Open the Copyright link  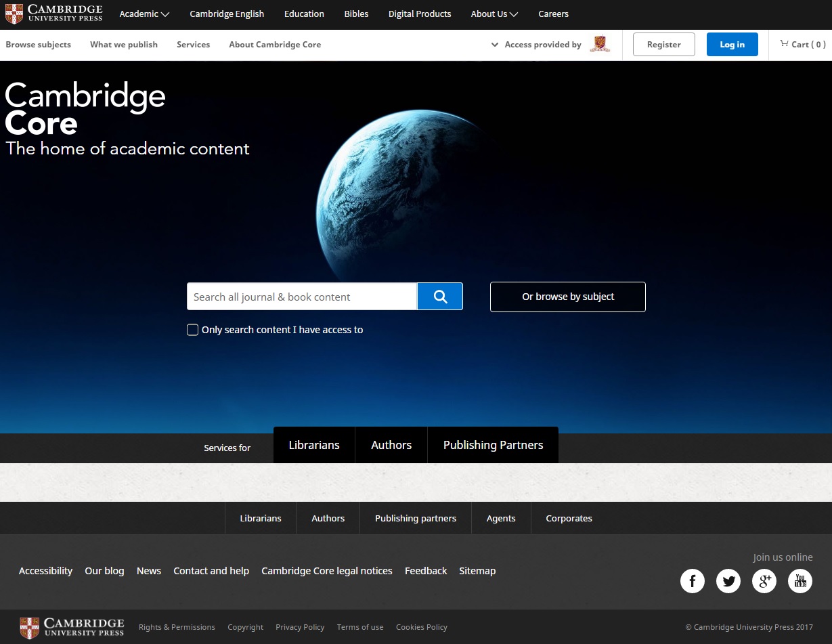245,627
